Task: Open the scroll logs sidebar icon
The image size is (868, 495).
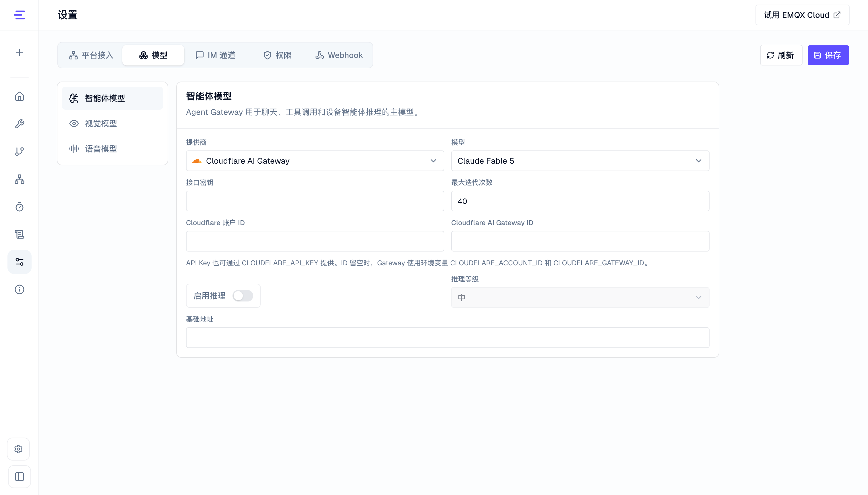Action: tap(19, 234)
